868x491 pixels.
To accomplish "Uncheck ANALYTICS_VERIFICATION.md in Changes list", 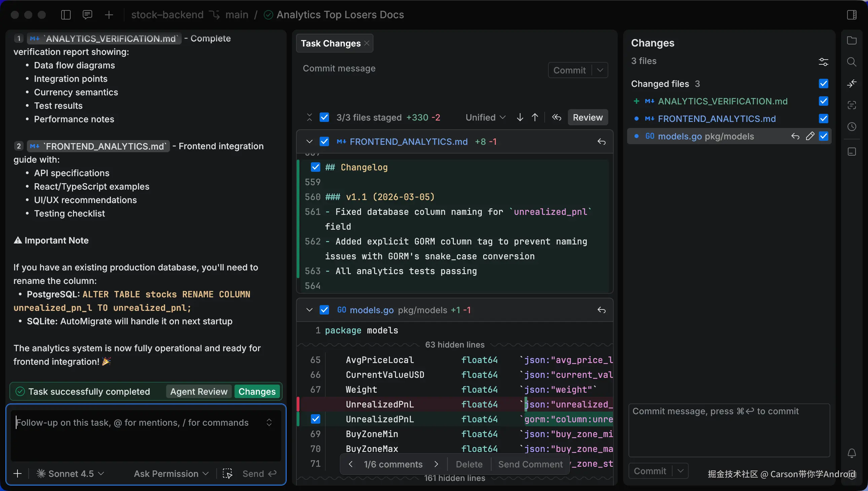I will (x=823, y=101).
